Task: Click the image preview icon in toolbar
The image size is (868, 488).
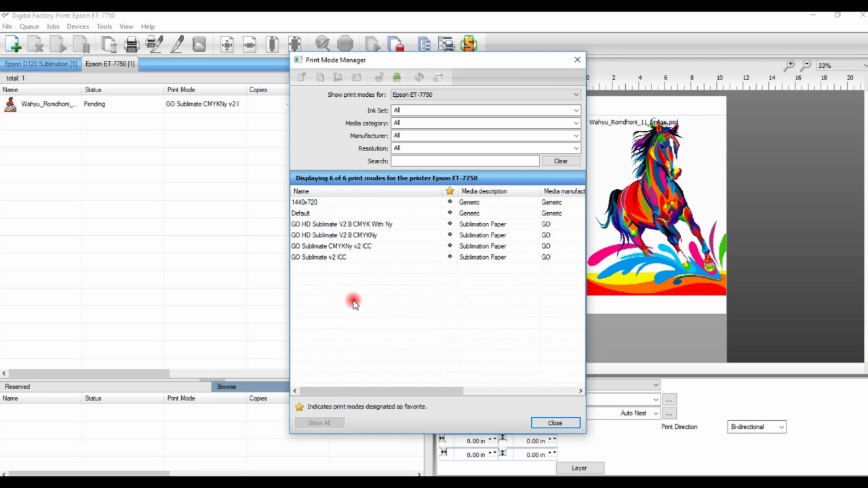Action: point(199,45)
